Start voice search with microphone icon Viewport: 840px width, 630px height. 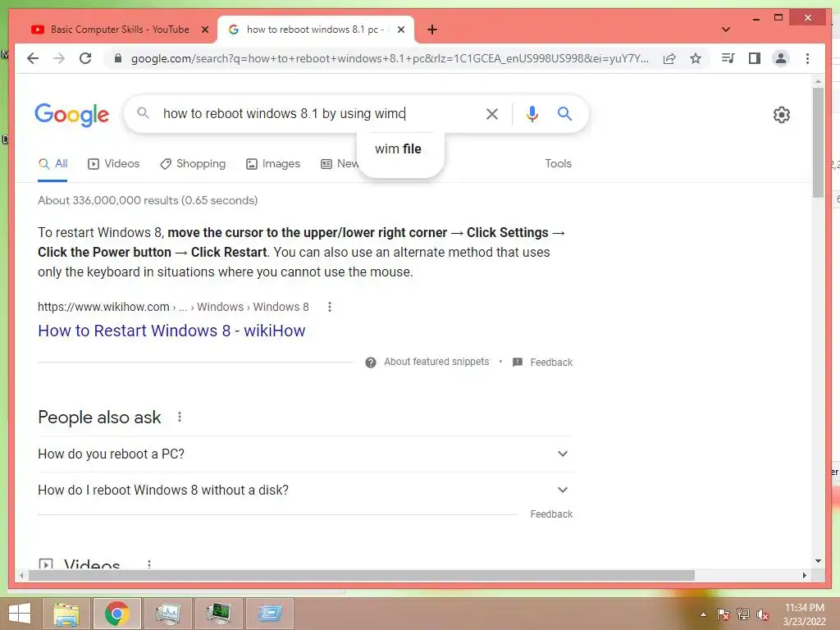click(532, 113)
